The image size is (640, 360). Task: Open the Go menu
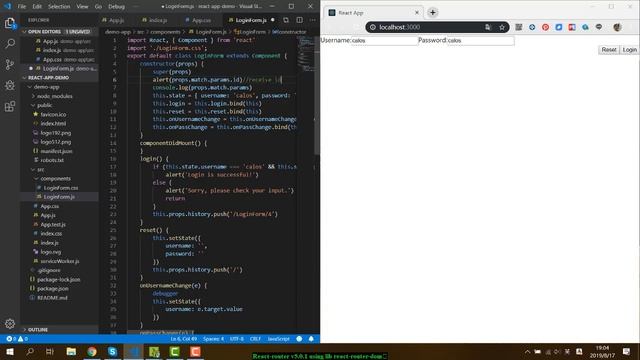[98, 7]
